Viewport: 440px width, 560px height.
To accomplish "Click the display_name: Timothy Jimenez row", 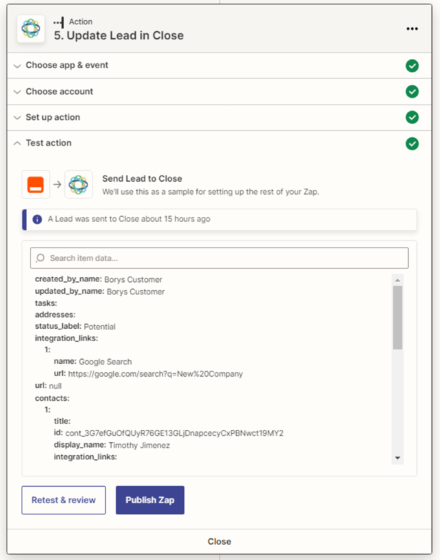I will [112, 445].
